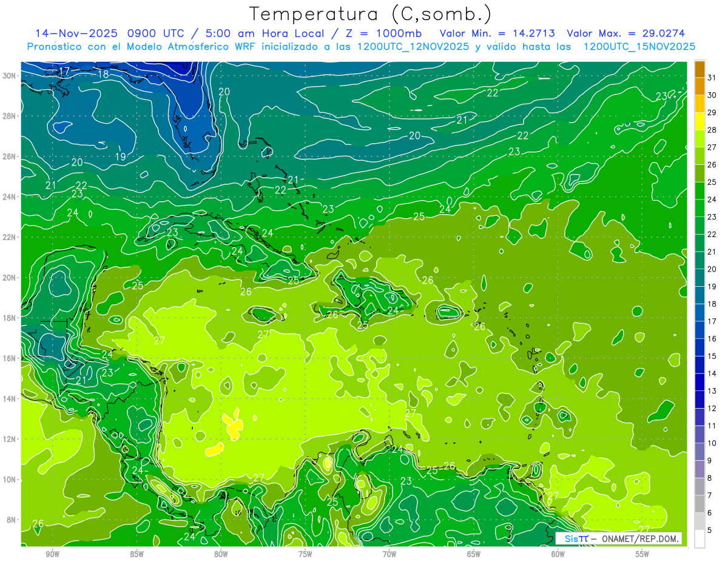Click the orange colorbar segment between 30 and 31

click(699, 86)
